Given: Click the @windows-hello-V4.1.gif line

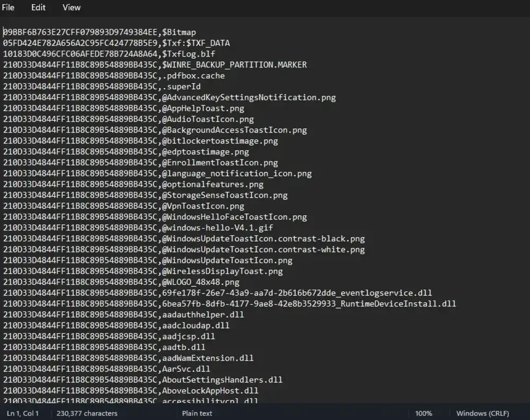Looking at the screenshot, I should coord(138,227).
